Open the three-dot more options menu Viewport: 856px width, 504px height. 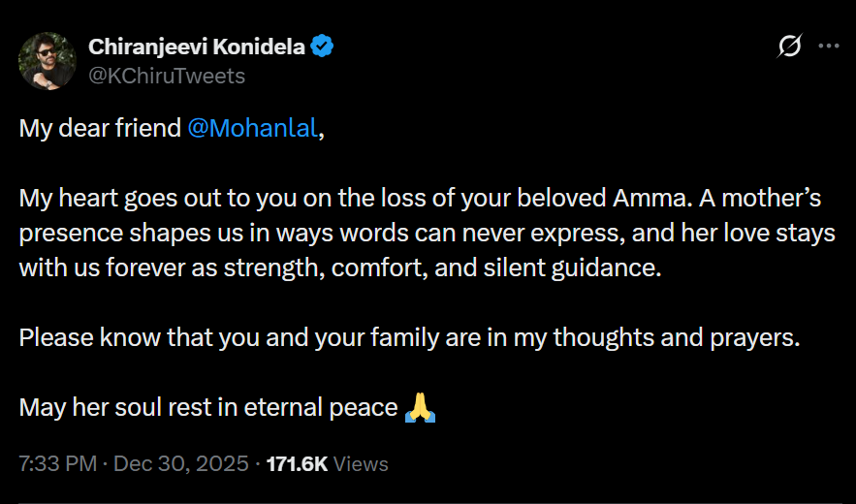click(x=828, y=46)
